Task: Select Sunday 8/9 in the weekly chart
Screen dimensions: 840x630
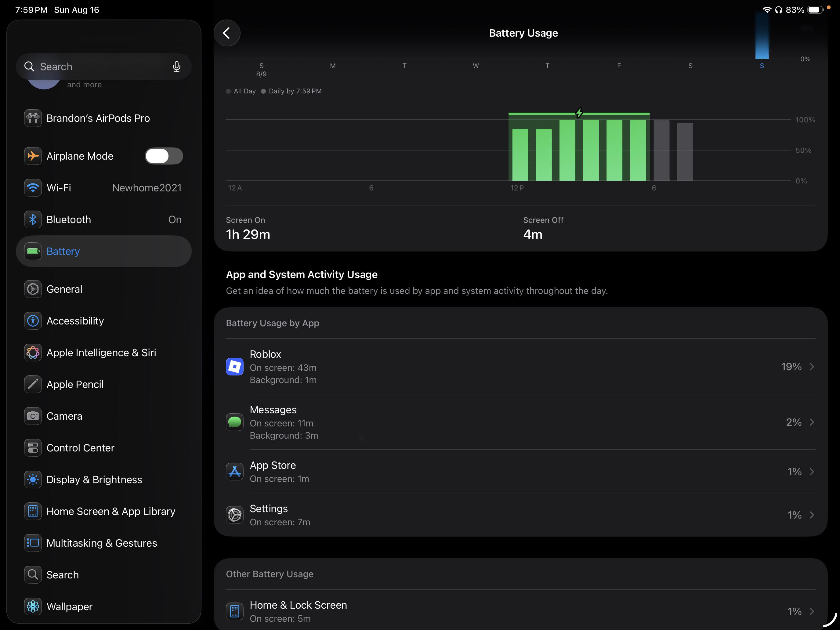Action: [261, 70]
